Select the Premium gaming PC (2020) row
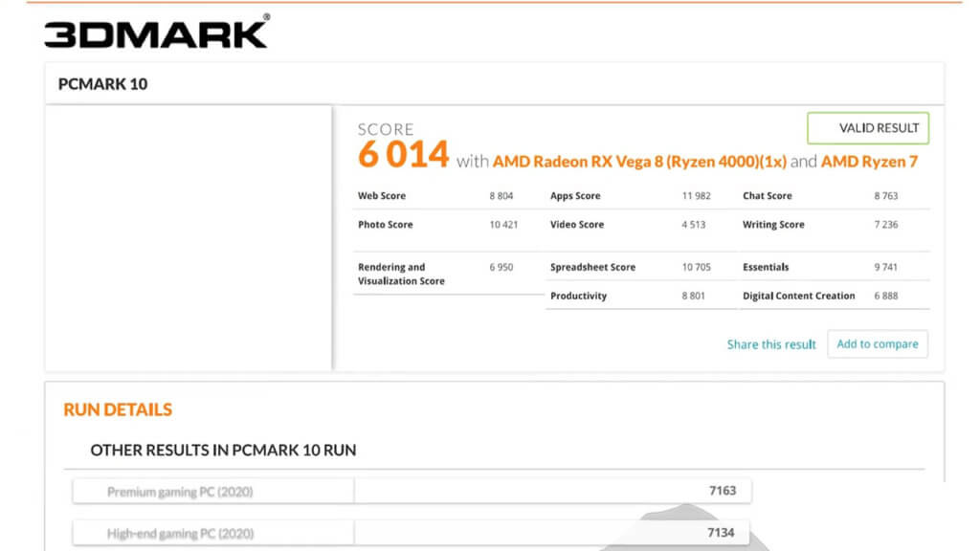Image resolution: width=980 pixels, height=551 pixels. pyautogui.click(x=412, y=491)
